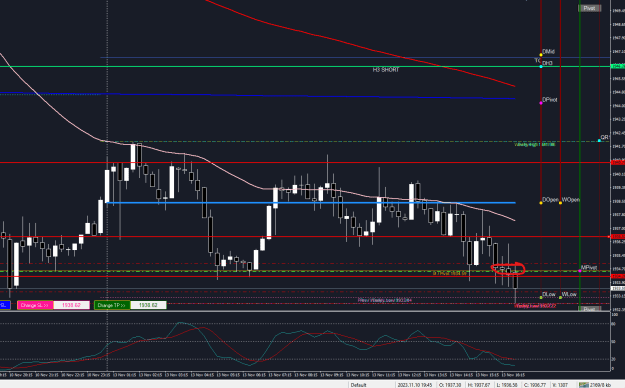Click the 2023.11.10 19:45 status bar date
This screenshot has width=625, height=388.
[x=415, y=385]
